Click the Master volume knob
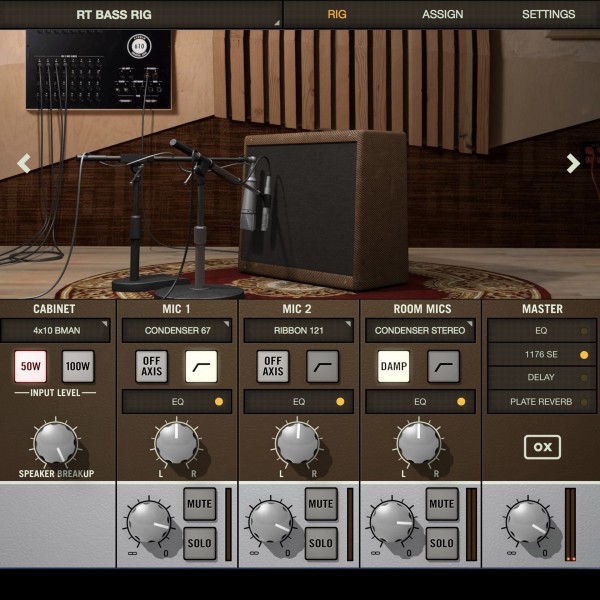Screen dimensions: 600x600 click(528, 522)
